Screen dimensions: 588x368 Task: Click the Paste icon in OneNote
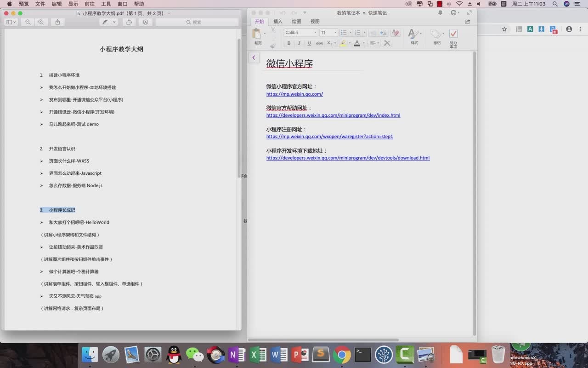point(257,34)
